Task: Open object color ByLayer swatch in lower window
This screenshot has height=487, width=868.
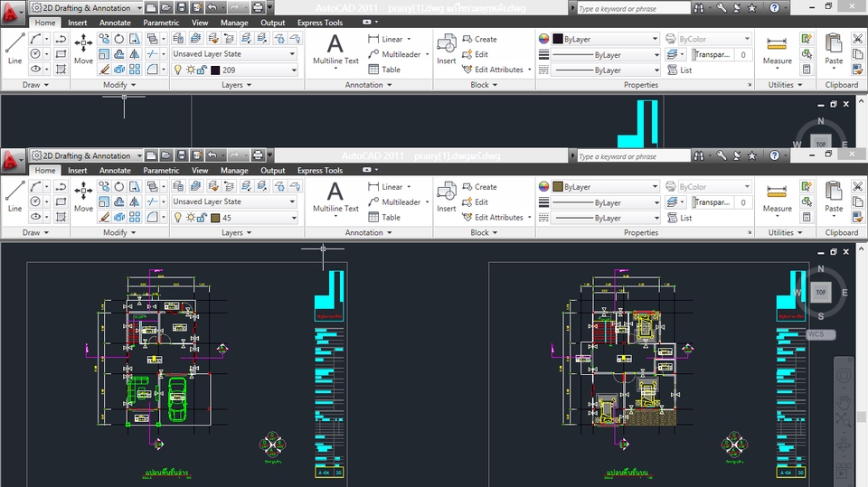Action: (x=558, y=186)
